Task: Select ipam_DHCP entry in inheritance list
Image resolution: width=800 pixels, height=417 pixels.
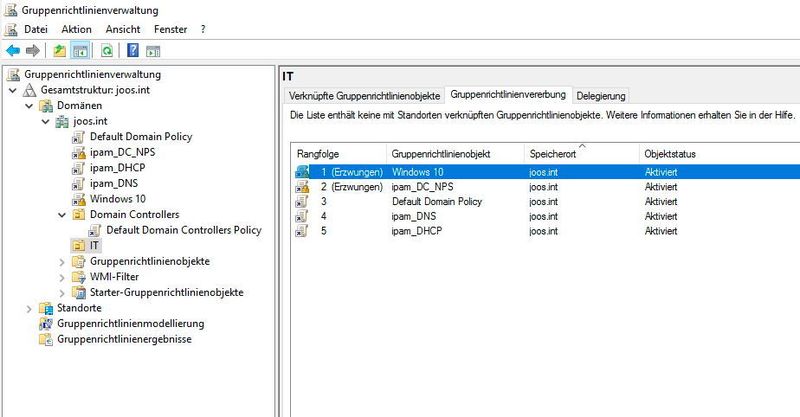Action: [547, 231]
